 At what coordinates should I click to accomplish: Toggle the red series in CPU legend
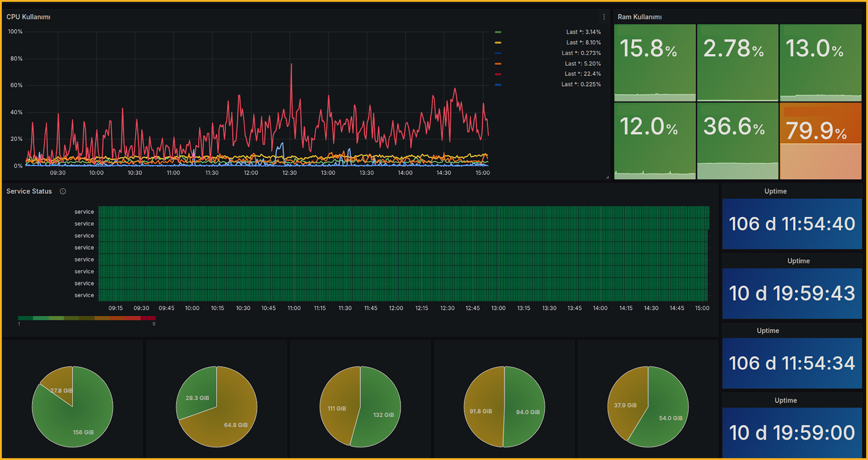click(x=498, y=73)
